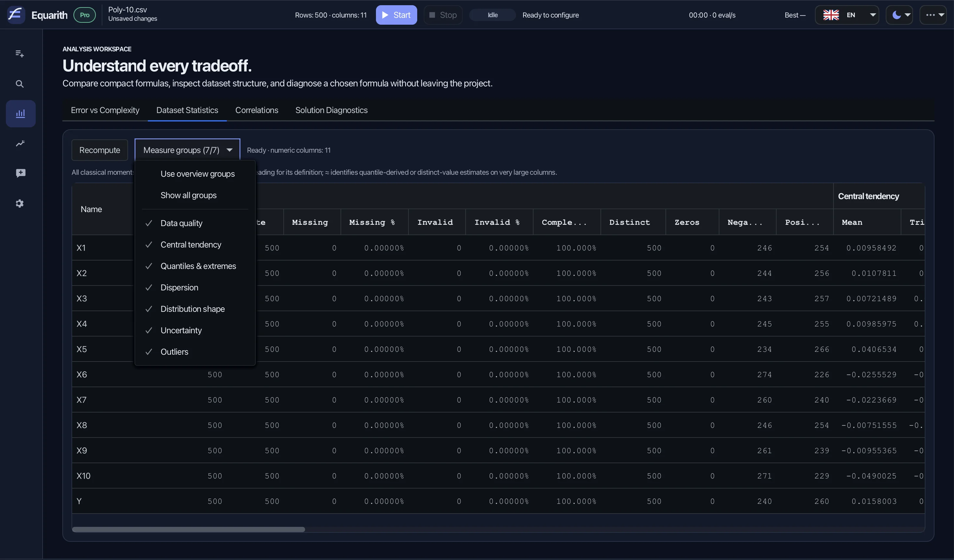Viewport: 954px width, 560px height.
Task: Click mean value 0.00958492
Action: click(x=871, y=248)
